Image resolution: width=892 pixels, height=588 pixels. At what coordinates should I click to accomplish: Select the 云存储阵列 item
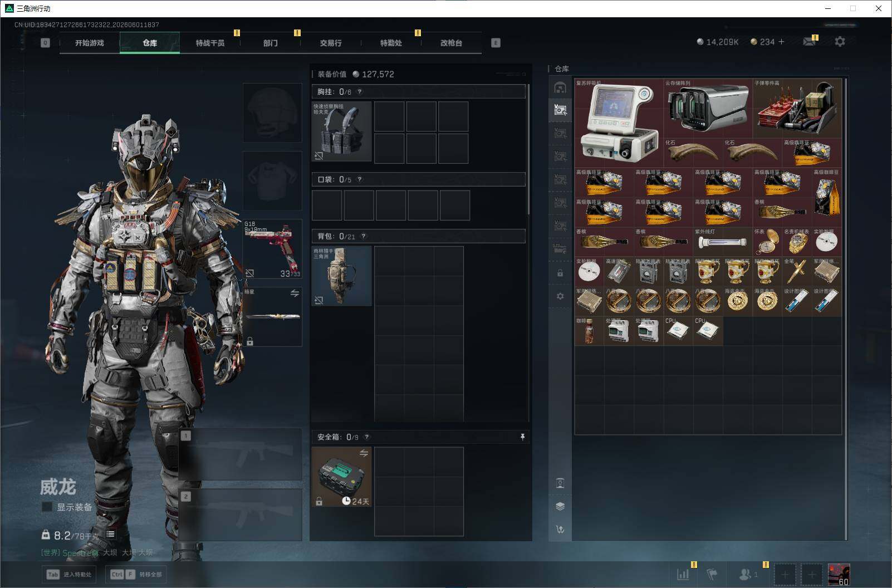pyautogui.click(x=708, y=108)
